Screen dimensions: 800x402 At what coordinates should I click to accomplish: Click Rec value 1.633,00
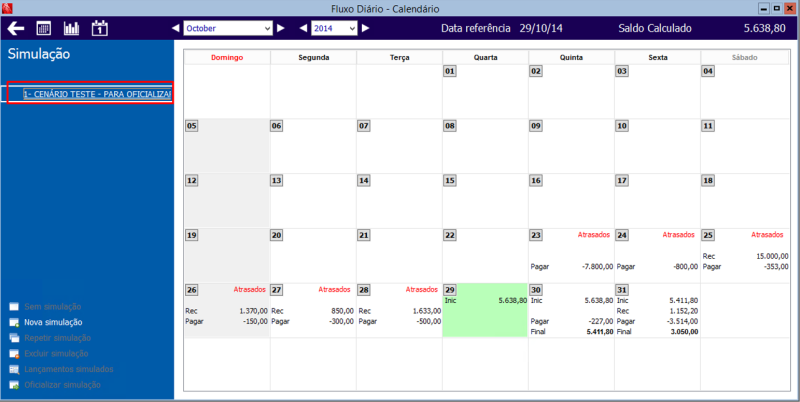[x=426, y=311]
